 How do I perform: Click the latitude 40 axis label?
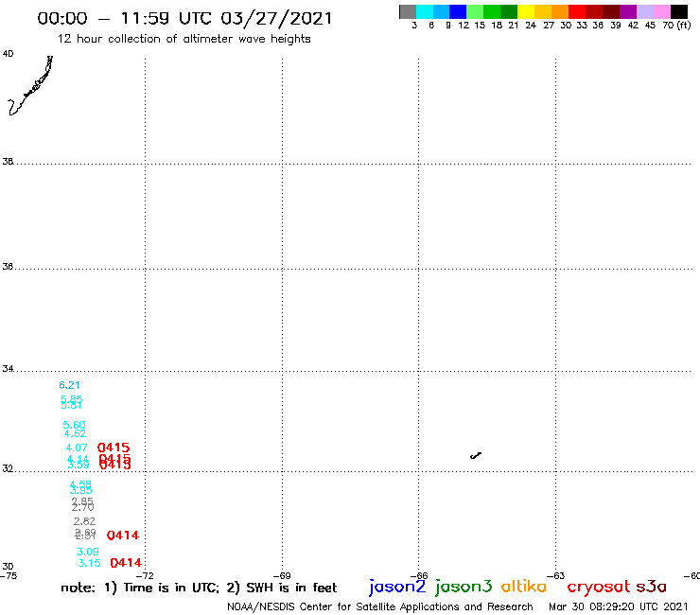point(8,54)
